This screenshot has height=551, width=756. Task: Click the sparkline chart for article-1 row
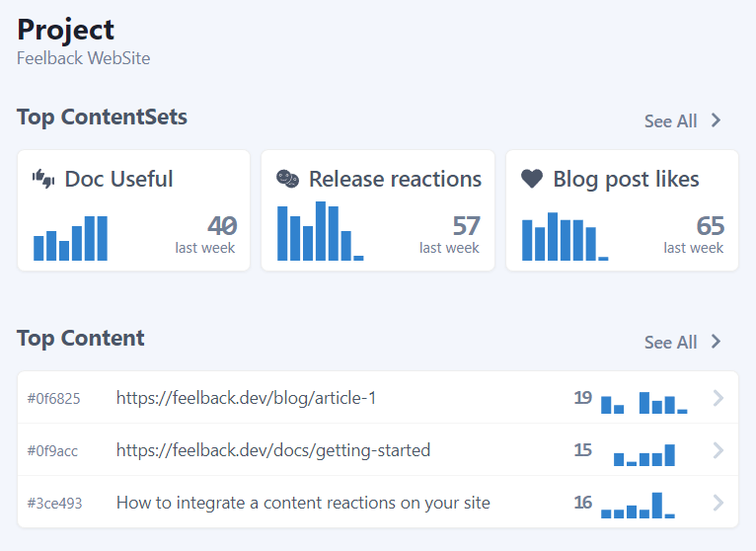[x=643, y=402]
